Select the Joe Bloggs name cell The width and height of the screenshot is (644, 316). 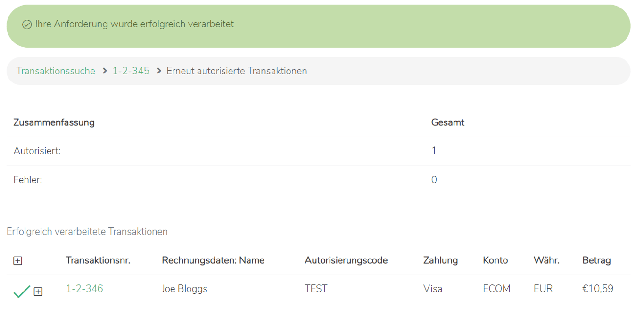[x=184, y=289]
